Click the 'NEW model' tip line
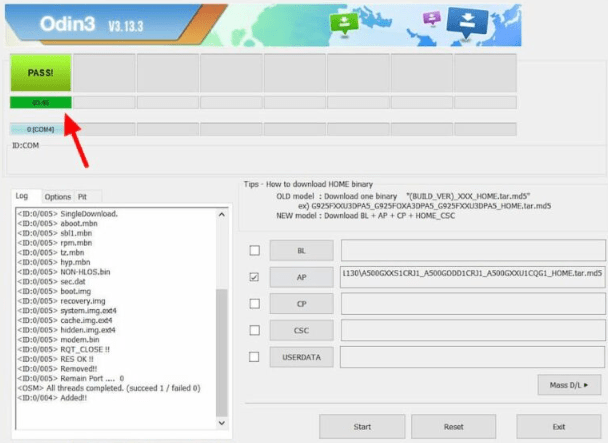The height and width of the screenshot is (443, 608). click(x=365, y=216)
